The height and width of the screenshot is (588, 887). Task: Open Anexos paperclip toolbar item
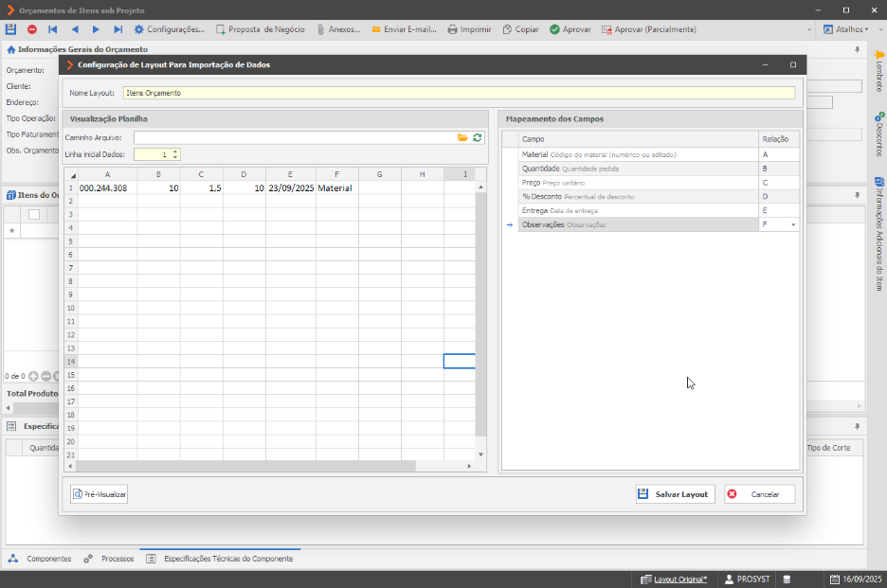pos(338,29)
